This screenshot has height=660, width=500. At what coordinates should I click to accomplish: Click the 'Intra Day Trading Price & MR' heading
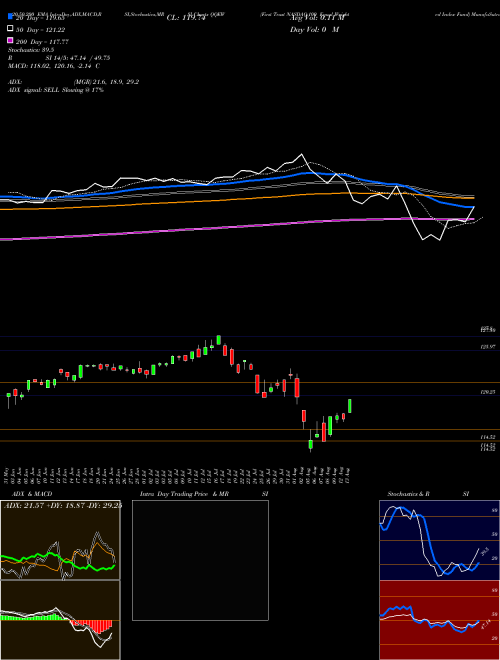(x=184, y=494)
